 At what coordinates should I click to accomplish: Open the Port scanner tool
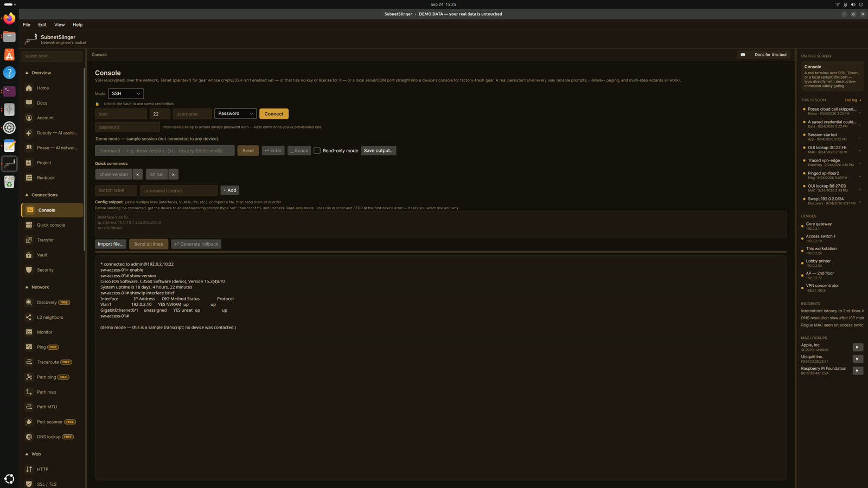52,422
